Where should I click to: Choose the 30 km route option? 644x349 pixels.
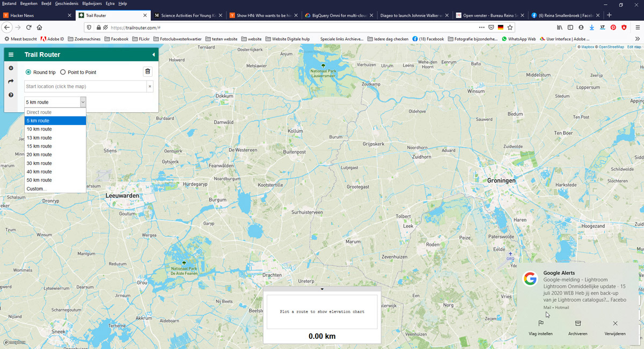pos(55,163)
